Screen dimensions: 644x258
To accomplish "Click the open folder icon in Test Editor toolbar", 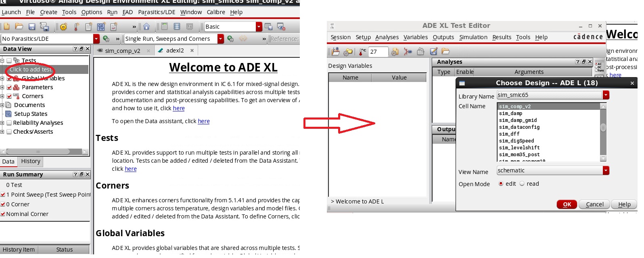I will click(x=445, y=51).
